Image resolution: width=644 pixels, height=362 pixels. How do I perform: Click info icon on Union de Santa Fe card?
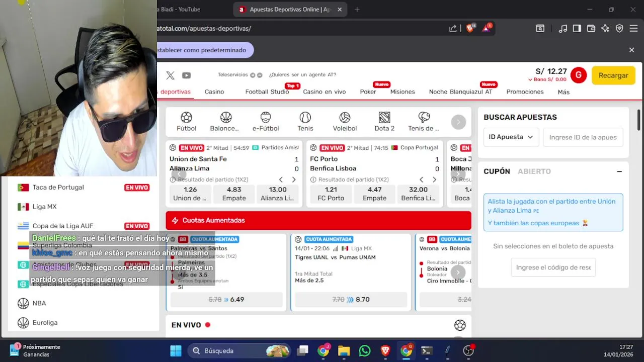(173, 179)
